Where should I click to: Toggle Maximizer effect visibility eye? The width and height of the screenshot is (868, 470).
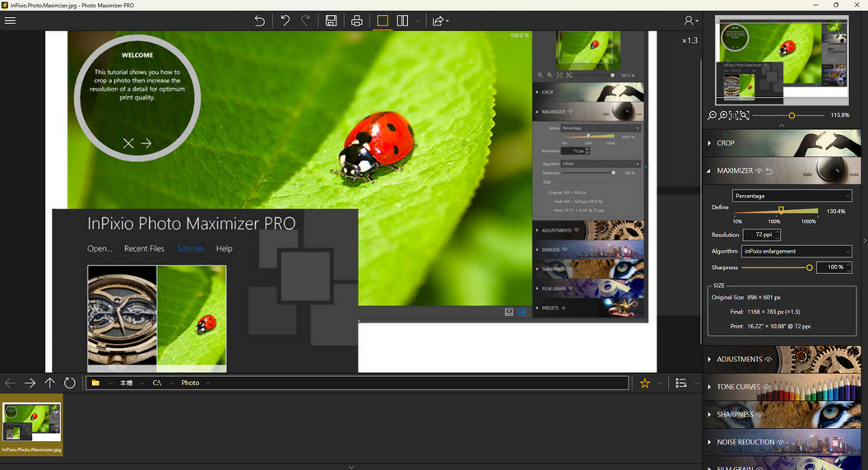(759, 171)
